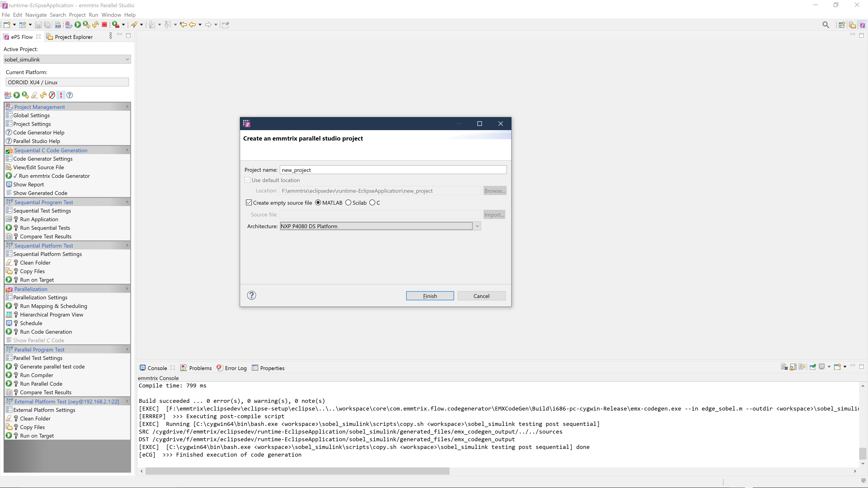Toggle Scroll Lock icon in console toolbar
The image size is (868, 488).
coord(793,367)
